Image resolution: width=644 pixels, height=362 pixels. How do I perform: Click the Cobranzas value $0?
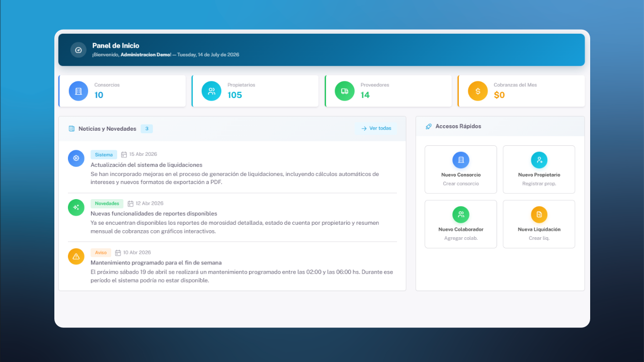coord(499,95)
